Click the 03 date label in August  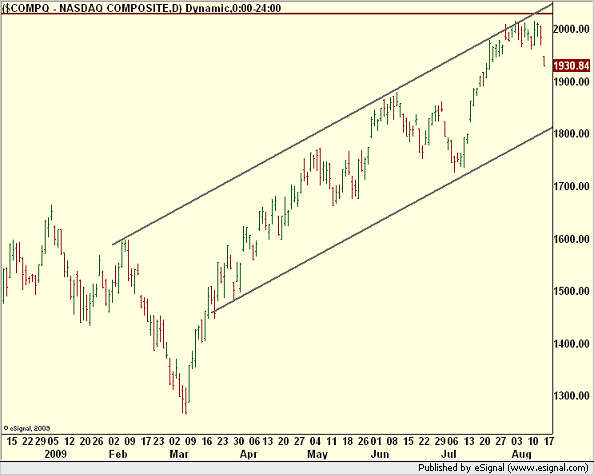click(517, 442)
